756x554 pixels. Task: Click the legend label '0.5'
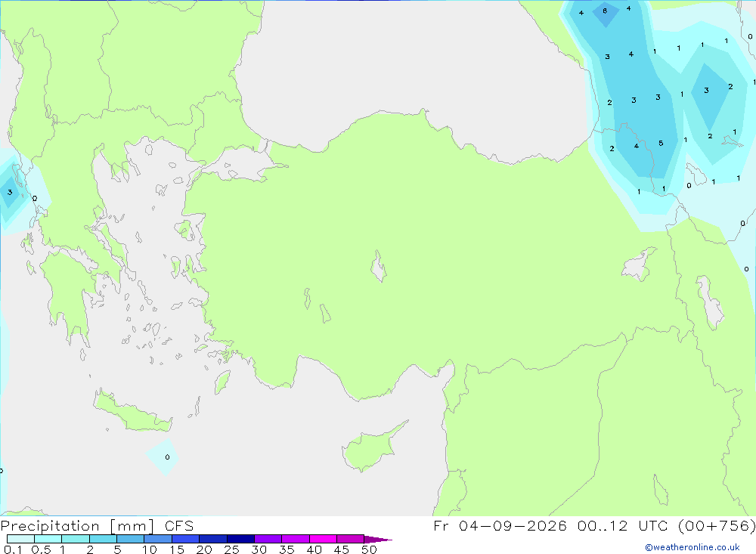pos(42,549)
